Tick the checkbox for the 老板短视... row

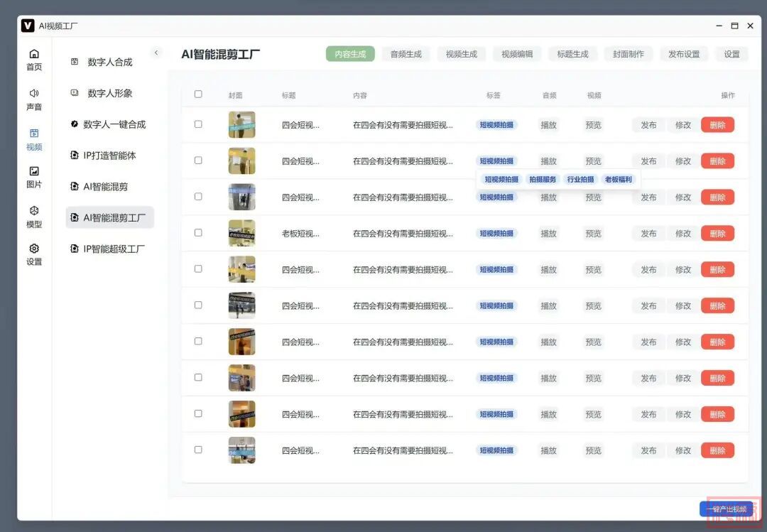click(x=198, y=233)
